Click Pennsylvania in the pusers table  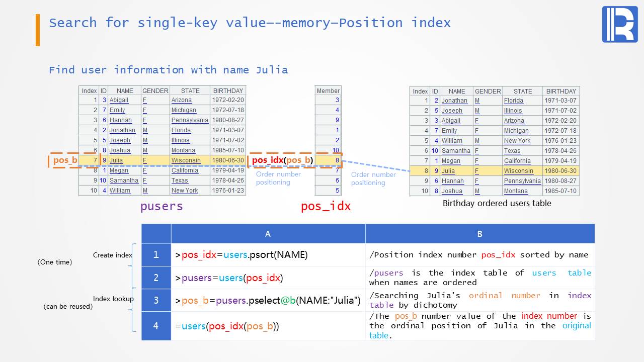pos(189,120)
